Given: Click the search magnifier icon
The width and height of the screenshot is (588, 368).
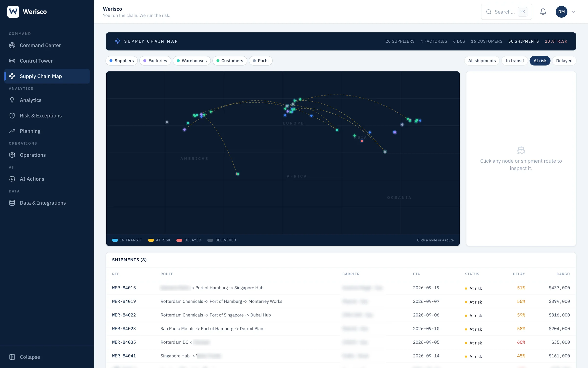Looking at the screenshot, I should click(x=489, y=12).
